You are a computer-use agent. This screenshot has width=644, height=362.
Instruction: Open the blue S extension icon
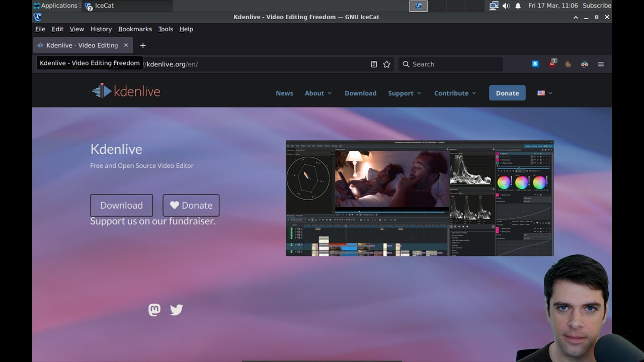click(535, 64)
